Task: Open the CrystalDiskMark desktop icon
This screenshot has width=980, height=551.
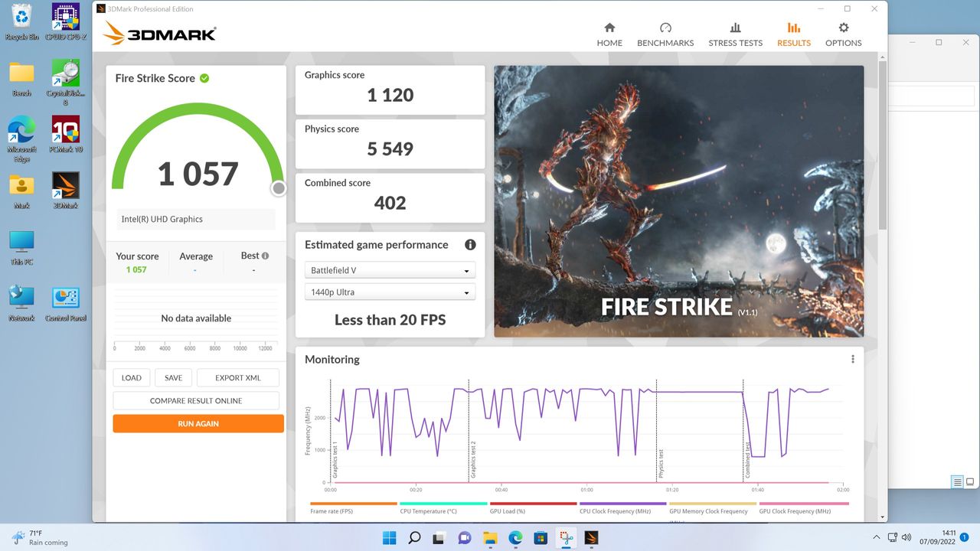Action: (x=66, y=82)
